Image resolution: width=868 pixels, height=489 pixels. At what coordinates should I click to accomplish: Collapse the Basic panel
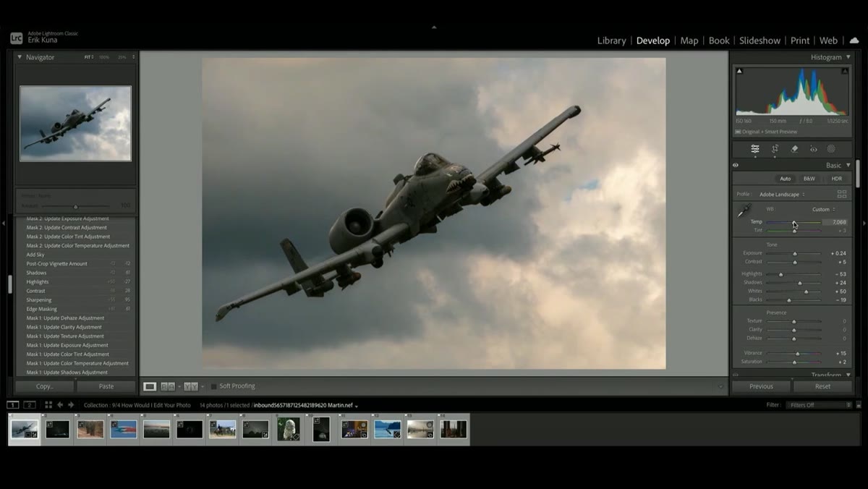pos(848,165)
